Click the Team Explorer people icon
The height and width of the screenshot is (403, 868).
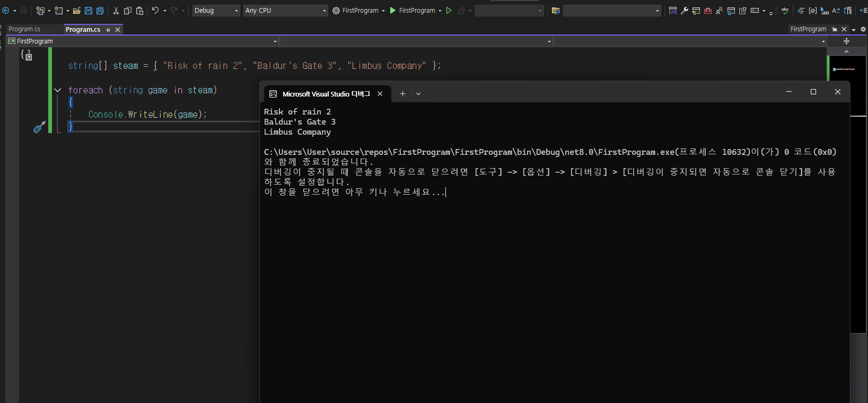point(719,11)
